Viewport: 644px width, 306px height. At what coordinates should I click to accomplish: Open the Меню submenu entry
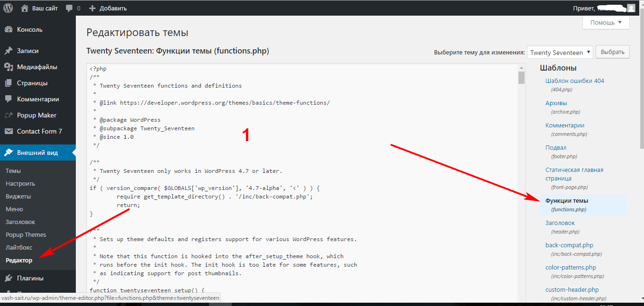[14, 209]
